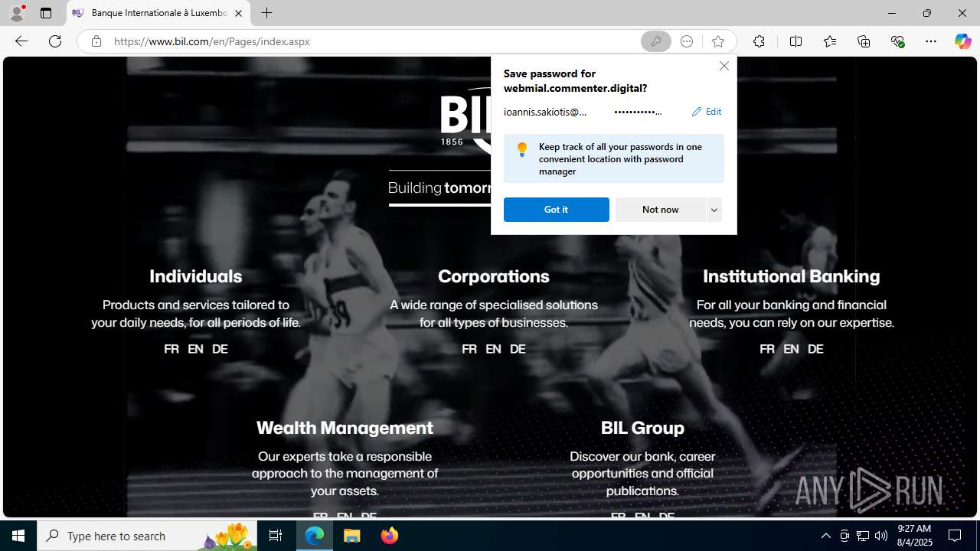Show hidden system tray icons
Image resolution: width=980 pixels, height=551 pixels.
coord(825,536)
